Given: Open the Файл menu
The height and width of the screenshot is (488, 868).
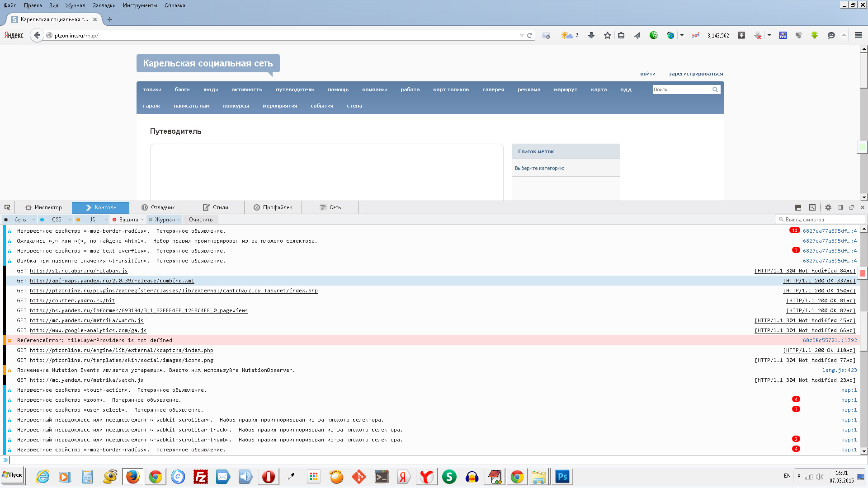Looking at the screenshot, I should click(10, 5).
